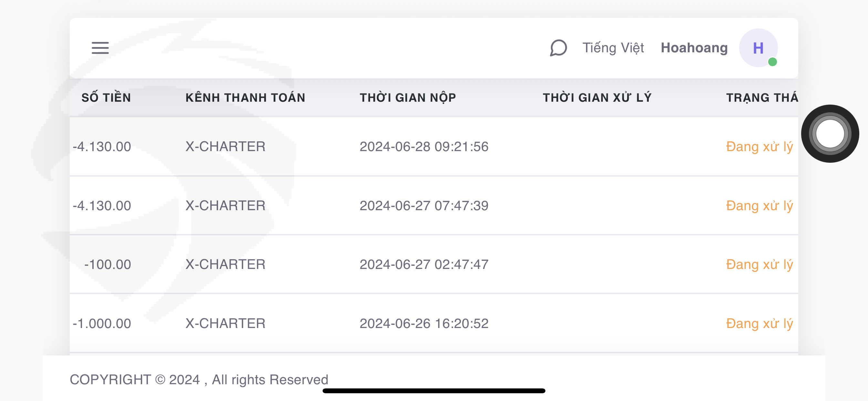Image resolution: width=868 pixels, height=401 pixels.
Task: Select the 2024-06-27 07:47:39 transaction row
Action: point(434,206)
